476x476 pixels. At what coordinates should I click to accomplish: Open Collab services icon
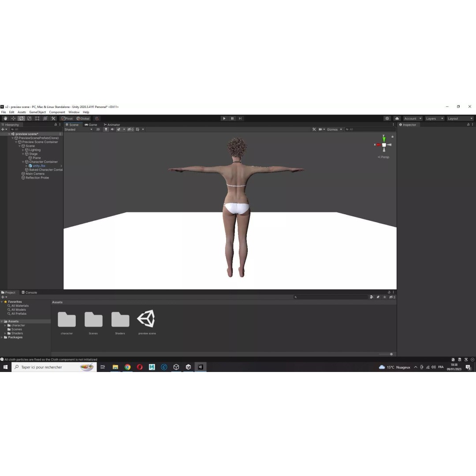(387, 119)
